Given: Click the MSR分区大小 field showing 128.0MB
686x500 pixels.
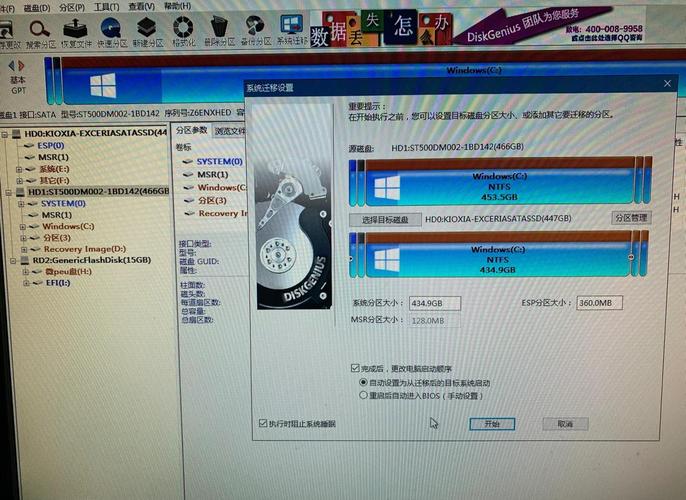Looking at the screenshot, I should point(434,321).
